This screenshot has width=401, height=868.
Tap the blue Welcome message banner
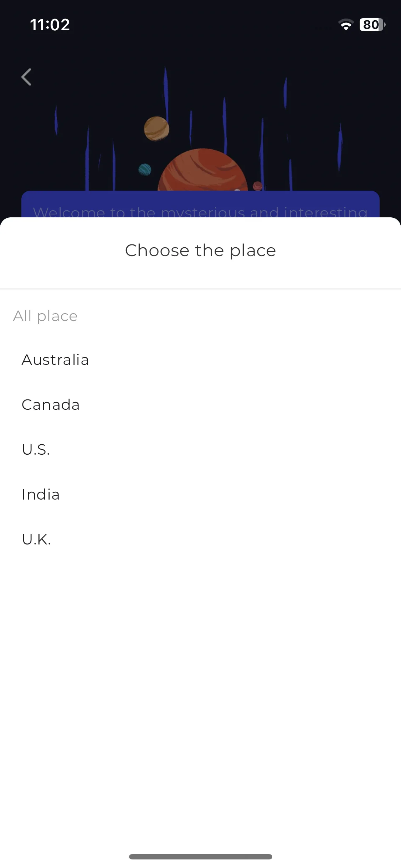(200, 204)
